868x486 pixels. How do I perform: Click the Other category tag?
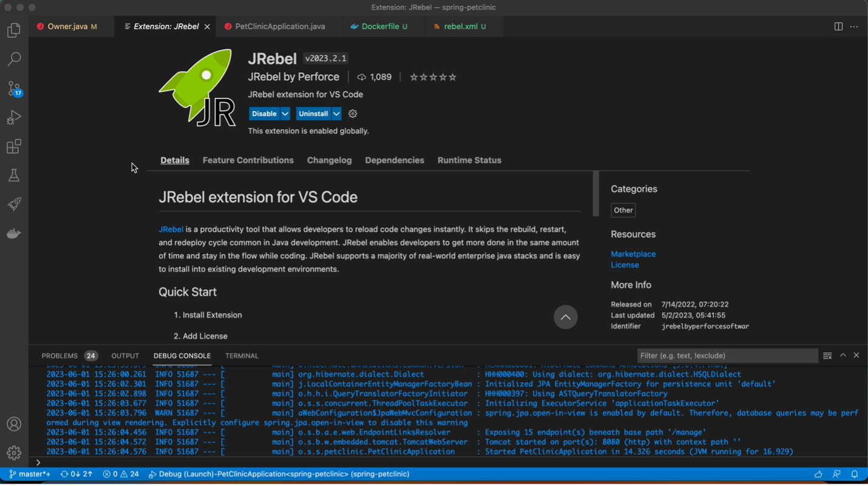click(623, 210)
